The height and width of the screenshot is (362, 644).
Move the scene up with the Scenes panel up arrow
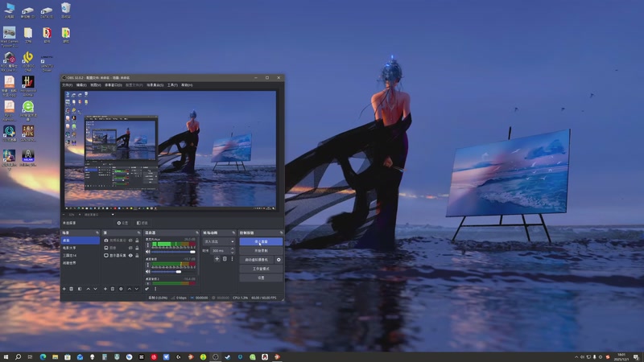(89, 289)
